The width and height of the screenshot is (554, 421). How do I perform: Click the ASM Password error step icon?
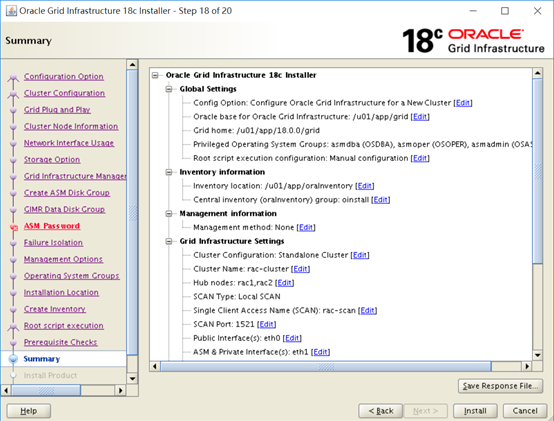(13, 227)
